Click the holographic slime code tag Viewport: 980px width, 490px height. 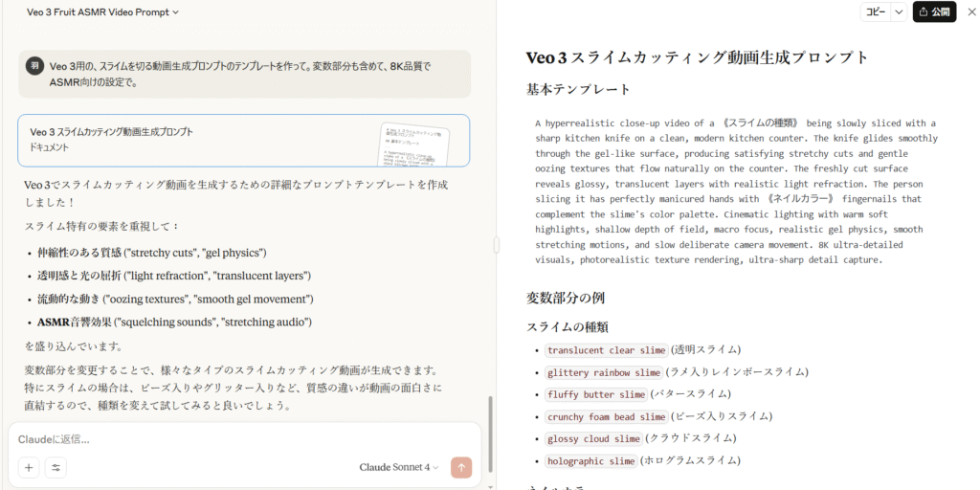[x=590, y=461]
